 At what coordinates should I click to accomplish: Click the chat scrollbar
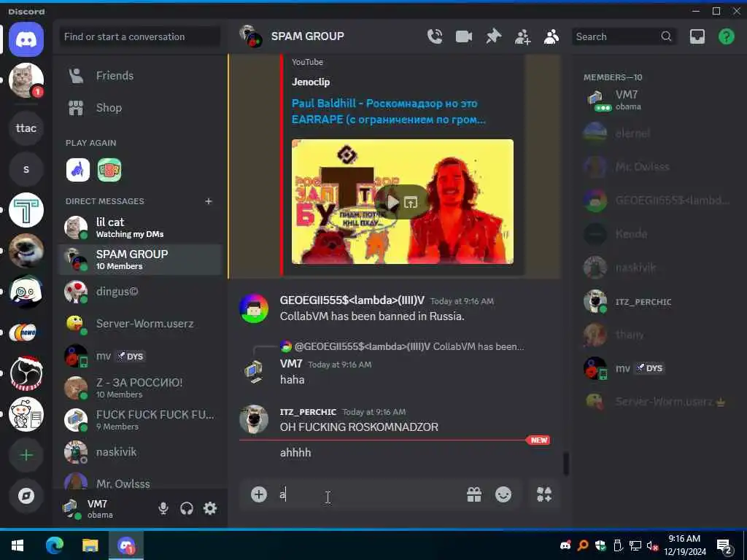point(566,464)
